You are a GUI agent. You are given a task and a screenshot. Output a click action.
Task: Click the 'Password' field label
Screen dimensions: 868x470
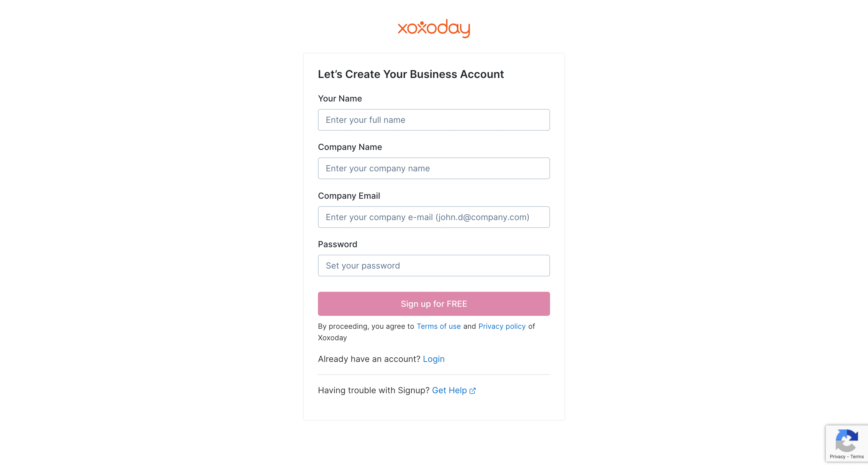(337, 244)
